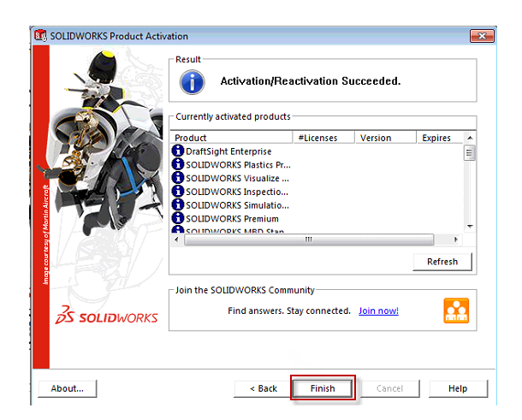Sort by the Expires column header
Screen dimensions: 522x420
coord(440,138)
